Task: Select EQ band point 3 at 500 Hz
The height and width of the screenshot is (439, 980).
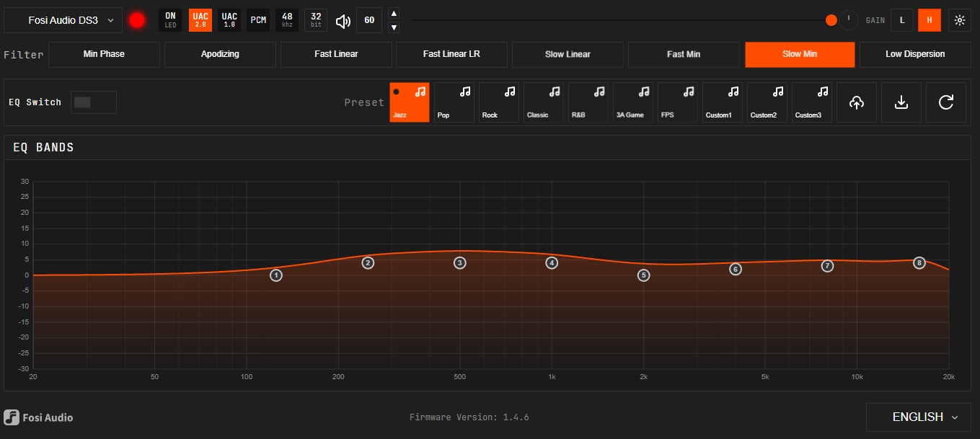Action: pyautogui.click(x=460, y=263)
